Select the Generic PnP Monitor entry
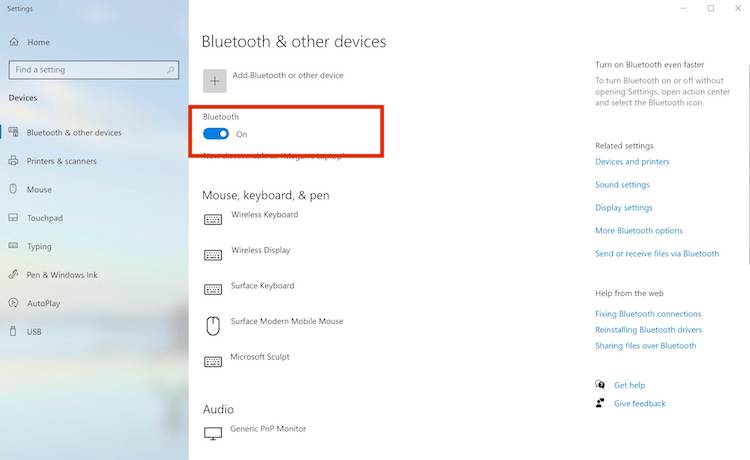 tap(268, 428)
